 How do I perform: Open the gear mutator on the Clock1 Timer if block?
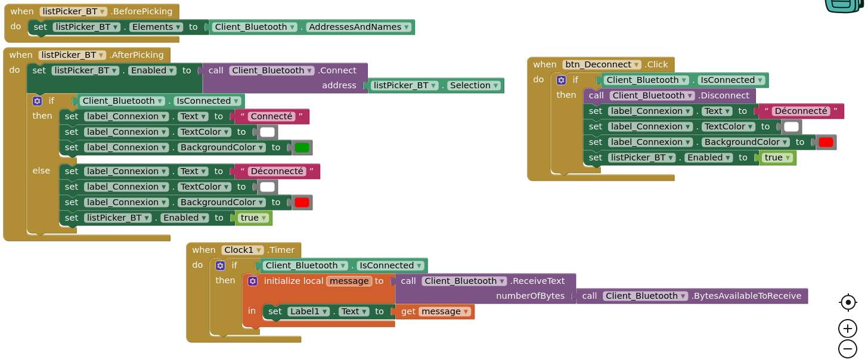click(x=220, y=265)
